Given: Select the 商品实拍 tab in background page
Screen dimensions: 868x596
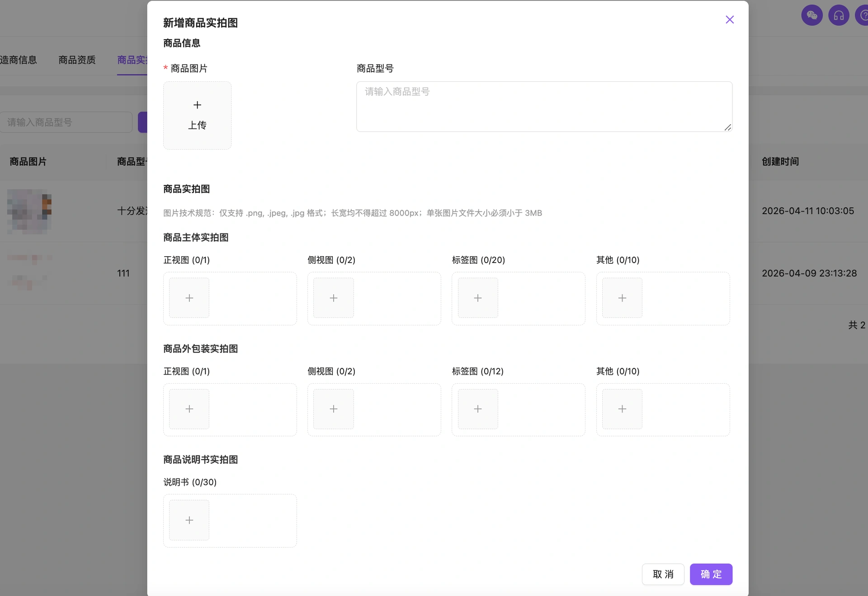Looking at the screenshot, I should (x=132, y=60).
